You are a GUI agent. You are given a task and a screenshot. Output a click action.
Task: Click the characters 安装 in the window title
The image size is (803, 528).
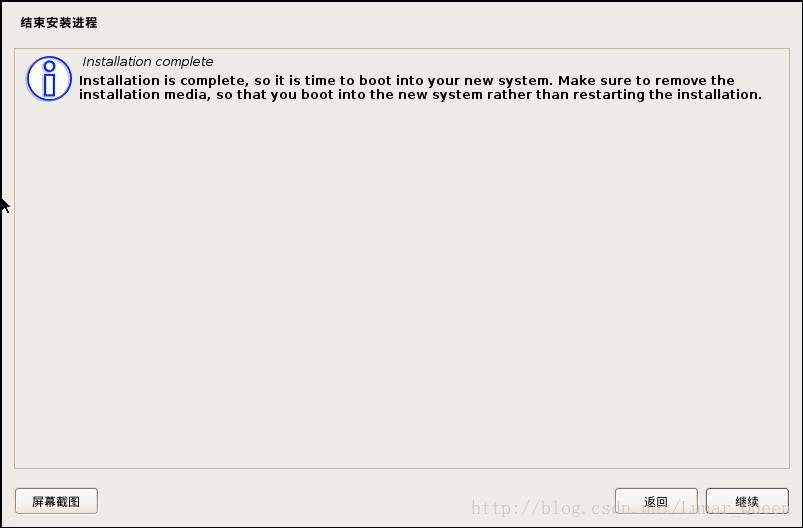coord(59,23)
